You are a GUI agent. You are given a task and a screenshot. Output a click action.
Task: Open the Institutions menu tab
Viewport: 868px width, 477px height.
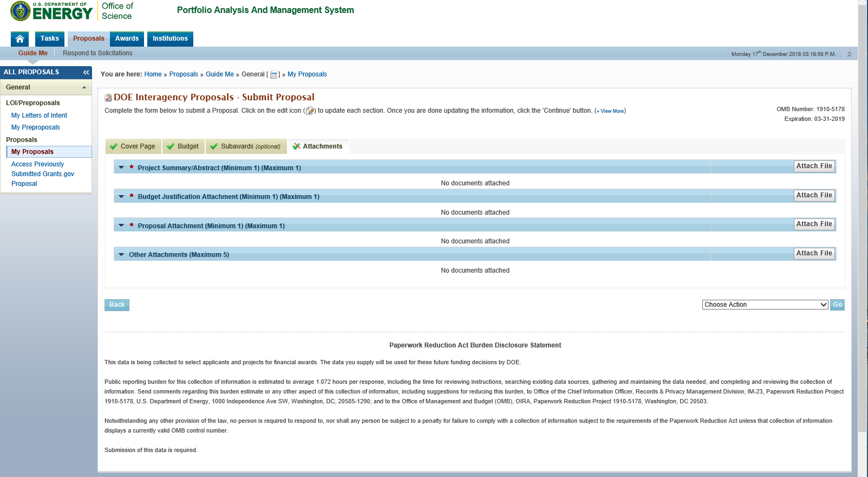click(170, 39)
